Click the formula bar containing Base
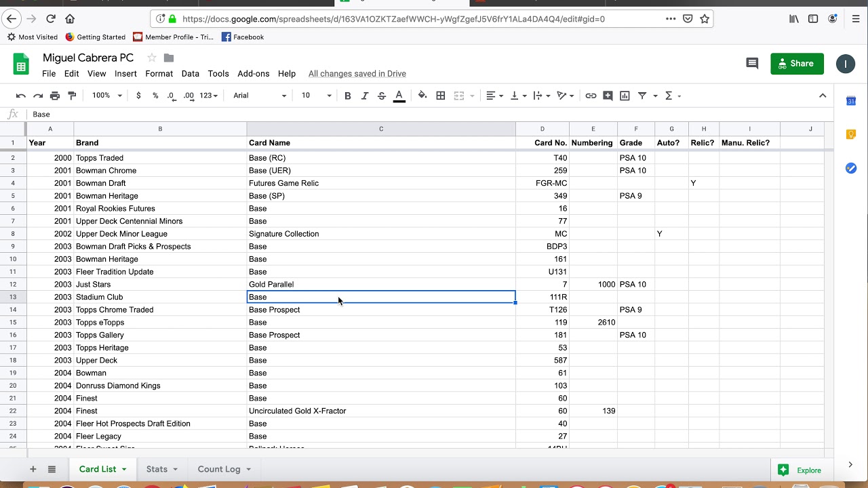 coord(427,114)
